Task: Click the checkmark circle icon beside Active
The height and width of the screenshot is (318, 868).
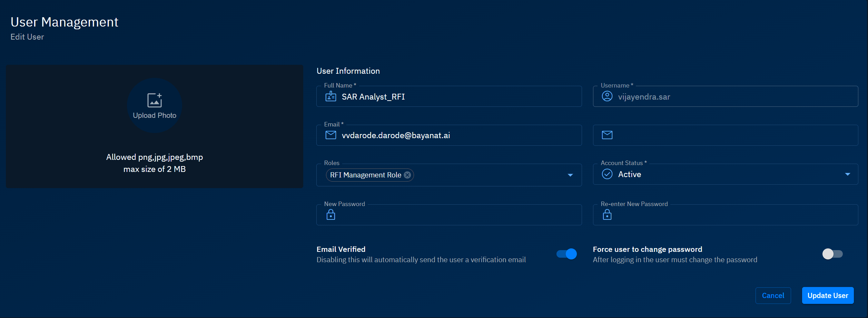Action: 607,174
